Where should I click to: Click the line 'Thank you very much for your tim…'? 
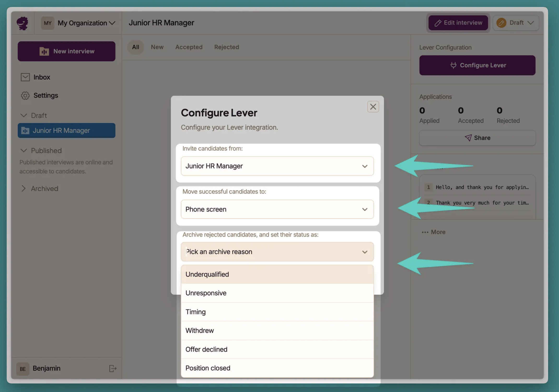click(482, 203)
